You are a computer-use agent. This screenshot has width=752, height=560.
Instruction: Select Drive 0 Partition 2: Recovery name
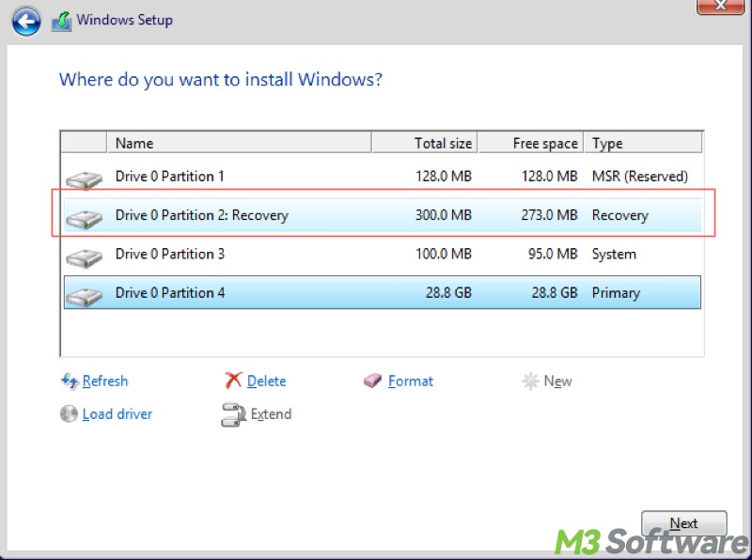202,215
